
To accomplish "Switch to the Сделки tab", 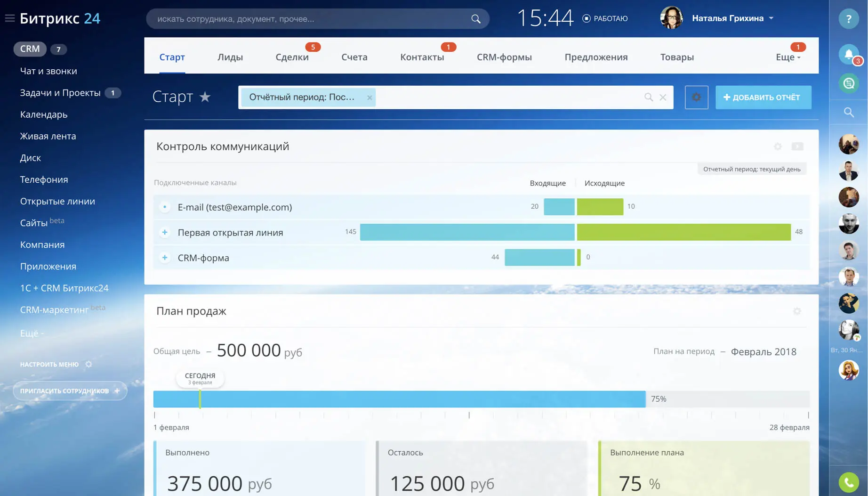I will pyautogui.click(x=291, y=57).
